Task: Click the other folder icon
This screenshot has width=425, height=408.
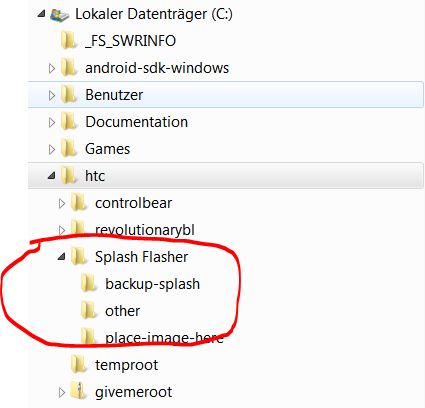Action: pos(89,311)
